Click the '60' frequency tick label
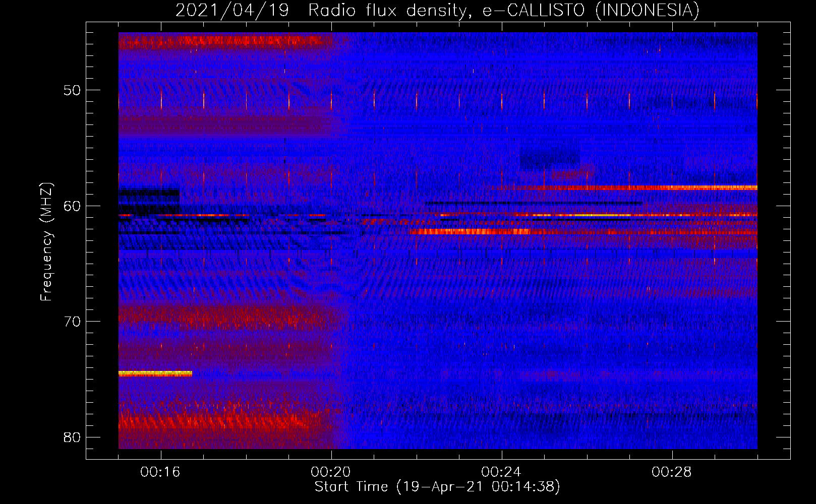The image size is (816, 504). tap(72, 206)
